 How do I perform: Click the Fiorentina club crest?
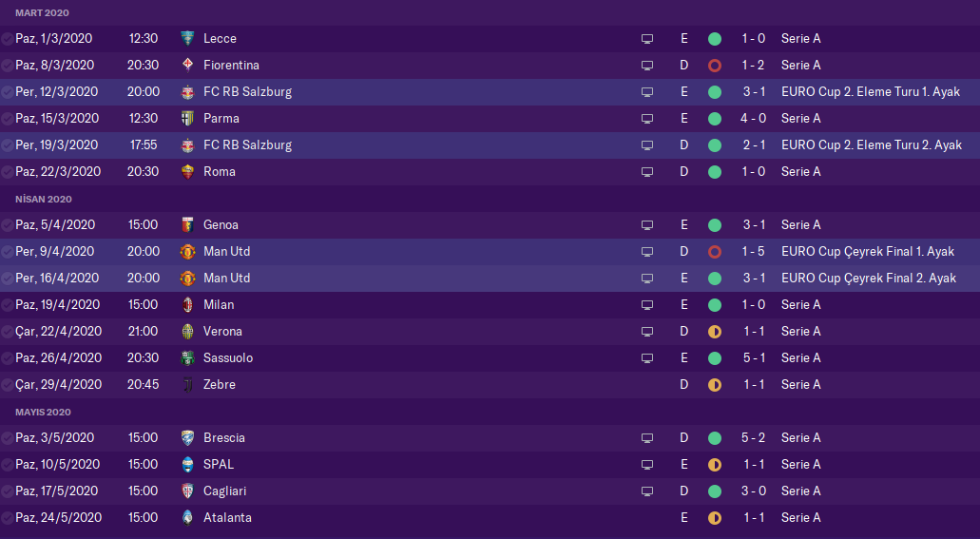(187, 66)
